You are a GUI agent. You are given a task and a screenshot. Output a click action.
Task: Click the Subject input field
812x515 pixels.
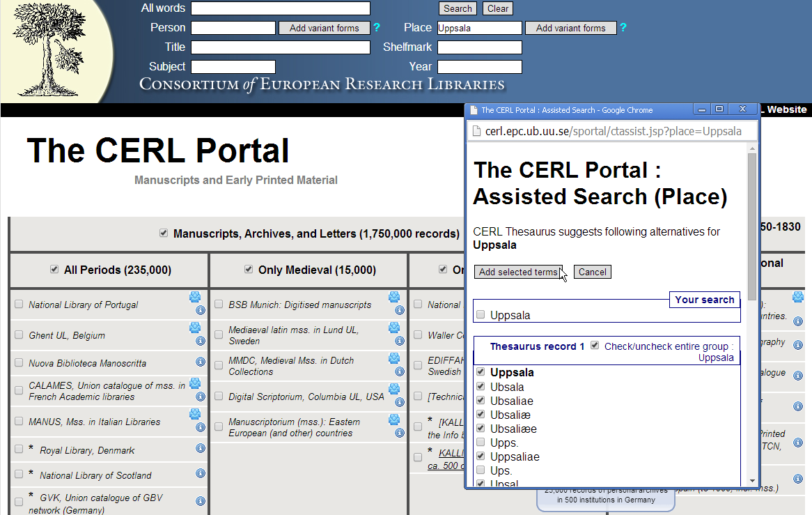pos(233,67)
